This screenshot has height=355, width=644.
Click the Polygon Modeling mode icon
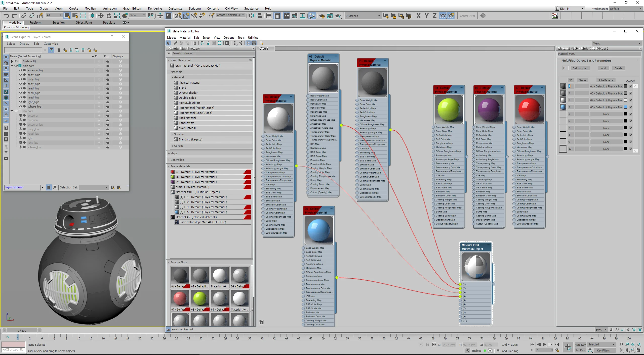click(16, 28)
